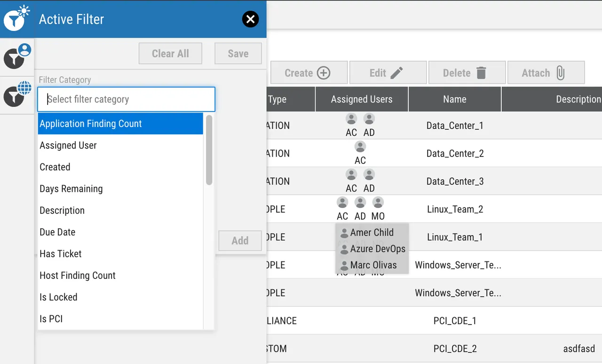Choose Created filter category
This screenshot has height=364, width=602.
point(120,167)
